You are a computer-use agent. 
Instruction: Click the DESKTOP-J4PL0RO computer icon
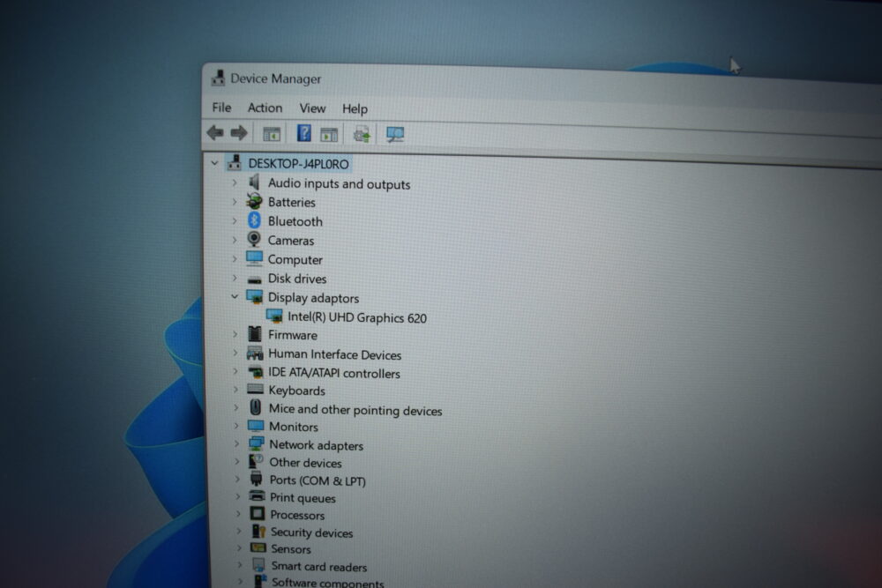click(235, 162)
